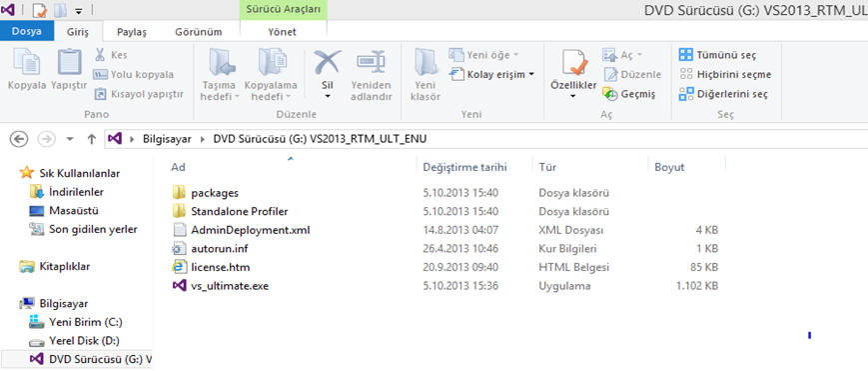Image resolution: width=868 pixels, height=371 pixels.
Task: Click the Back navigation arrow
Action: 19,139
